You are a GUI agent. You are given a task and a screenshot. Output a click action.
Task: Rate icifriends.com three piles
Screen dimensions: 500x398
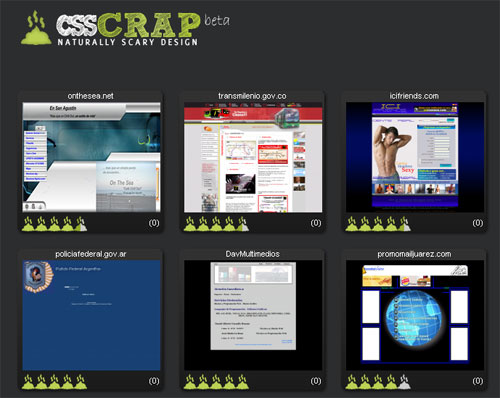[x=378, y=224]
